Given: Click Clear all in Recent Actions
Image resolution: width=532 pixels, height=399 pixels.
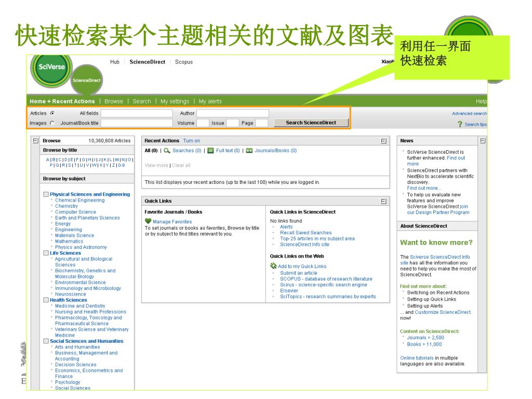Looking at the screenshot, I should tap(181, 165).
